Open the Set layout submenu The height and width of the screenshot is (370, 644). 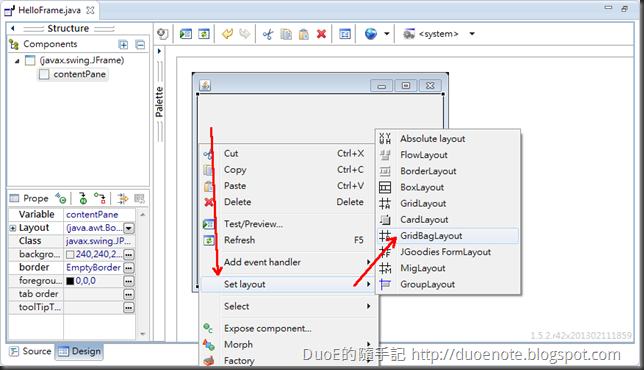[288, 284]
